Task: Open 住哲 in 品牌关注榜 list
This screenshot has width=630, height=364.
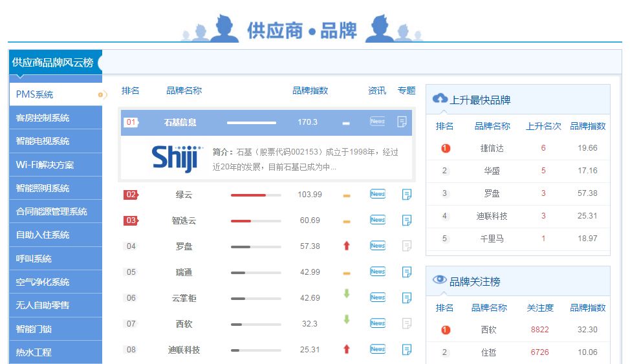Action: [x=488, y=352]
